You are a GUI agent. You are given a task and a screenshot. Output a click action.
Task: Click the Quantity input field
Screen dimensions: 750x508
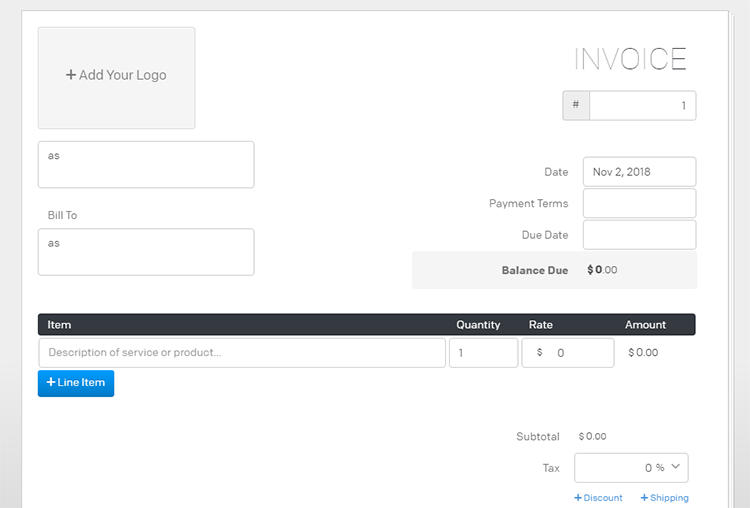483,353
